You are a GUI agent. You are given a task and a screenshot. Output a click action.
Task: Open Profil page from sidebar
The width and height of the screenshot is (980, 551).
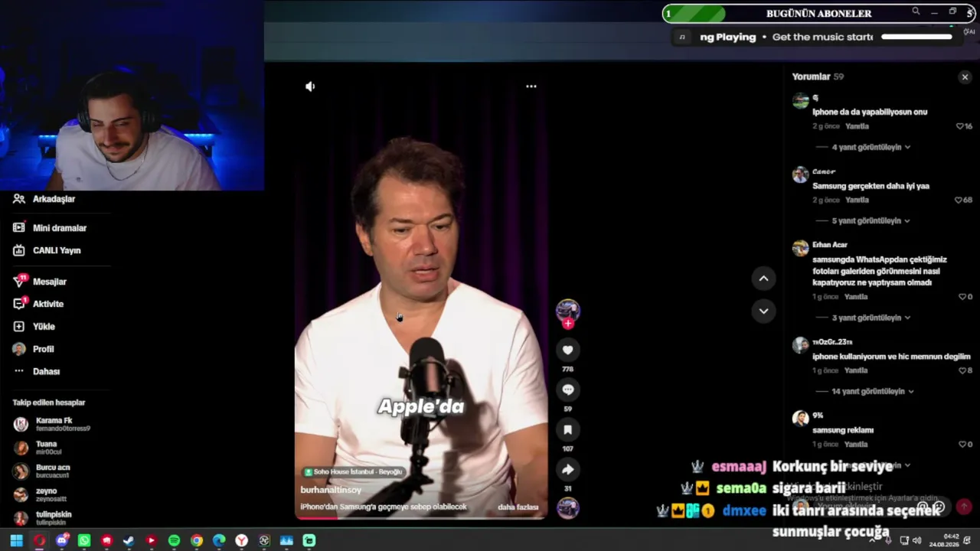pyautogui.click(x=33, y=349)
